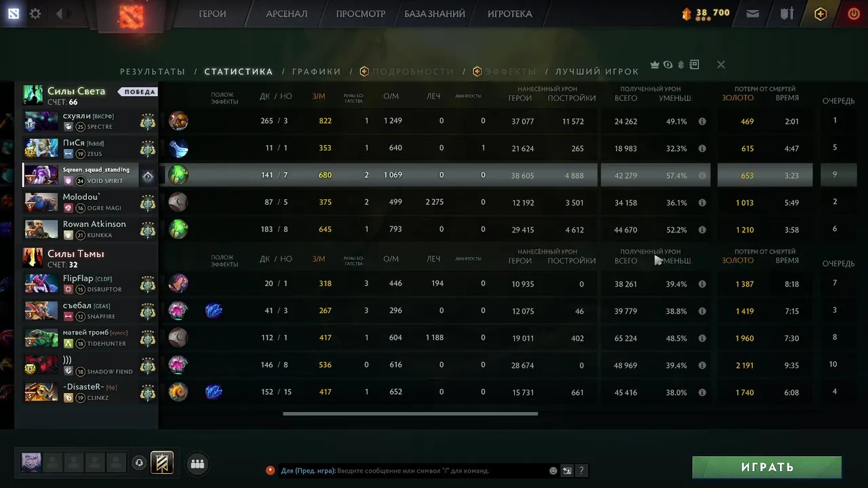Screen dimensions: 868x488
Task: Open the Dota 2 main menu logo
Action: (14, 14)
